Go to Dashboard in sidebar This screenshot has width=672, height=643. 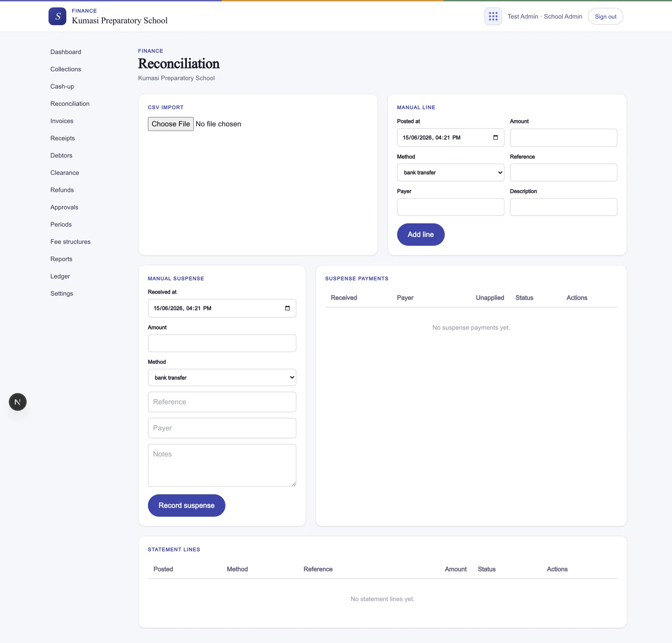tap(66, 52)
